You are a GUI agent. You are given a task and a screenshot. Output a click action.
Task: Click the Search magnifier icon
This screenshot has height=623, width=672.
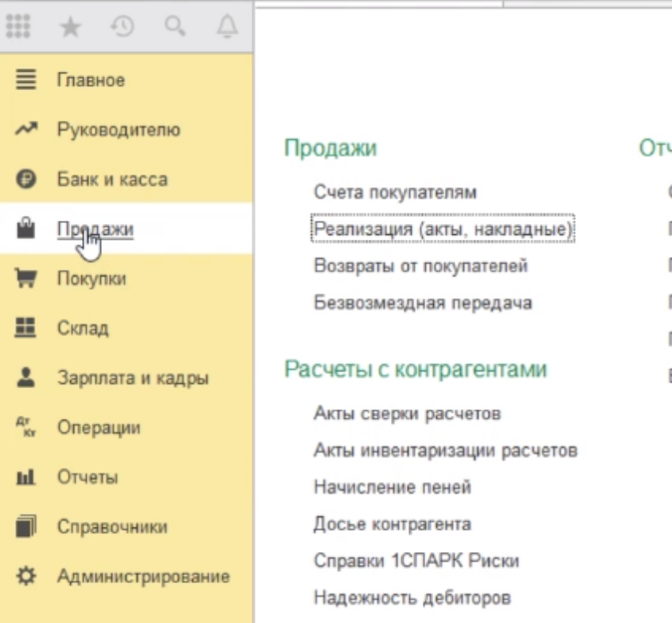click(x=174, y=27)
